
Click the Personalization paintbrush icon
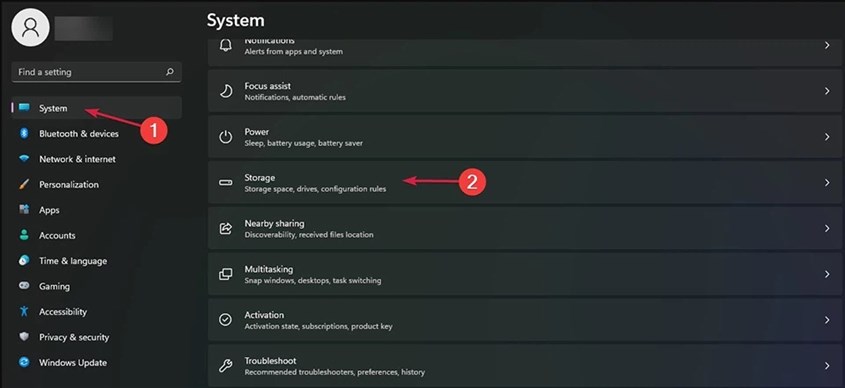tap(24, 184)
